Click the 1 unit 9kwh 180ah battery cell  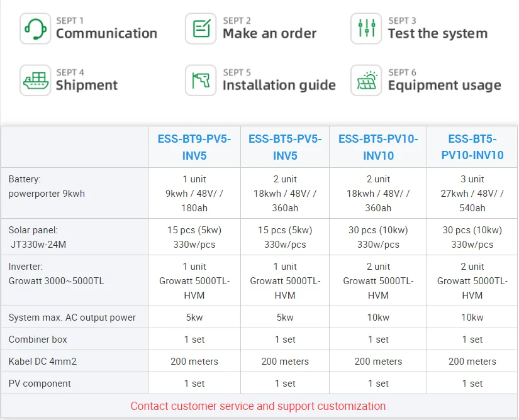194,194
